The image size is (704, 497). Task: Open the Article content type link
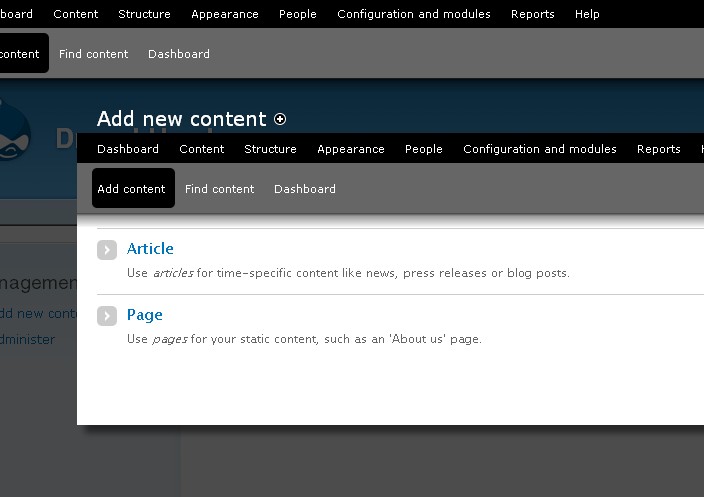tap(150, 249)
